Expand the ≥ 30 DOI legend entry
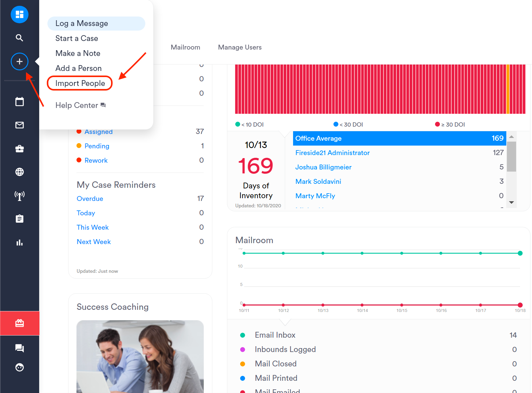The width and height of the screenshot is (532, 393). pos(437,124)
